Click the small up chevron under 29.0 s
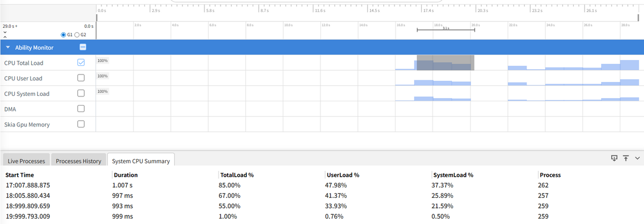 pyautogui.click(x=5, y=38)
